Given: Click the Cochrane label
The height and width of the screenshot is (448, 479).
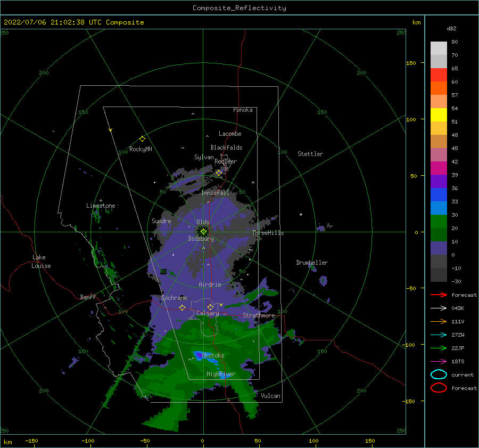Looking at the screenshot, I should (174, 298).
